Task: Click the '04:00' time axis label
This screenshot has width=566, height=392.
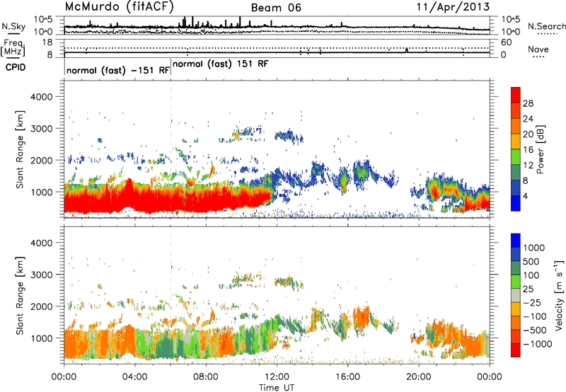Action: coord(135,377)
